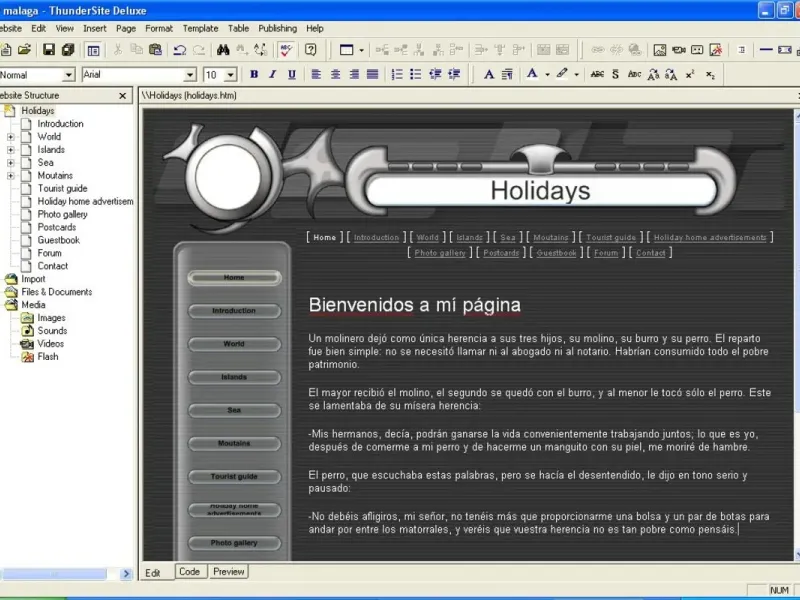Viewport: 800px width, 600px height.
Task: Apply bulleted list formatting
Action: (416, 74)
